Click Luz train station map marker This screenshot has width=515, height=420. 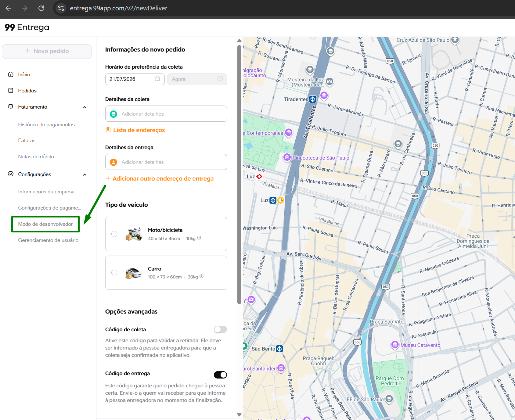[259, 176]
